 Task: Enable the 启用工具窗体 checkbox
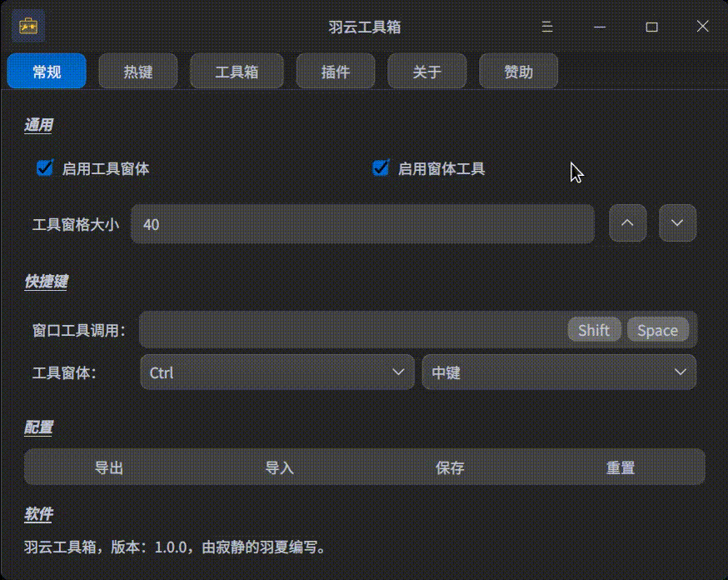tap(43, 167)
